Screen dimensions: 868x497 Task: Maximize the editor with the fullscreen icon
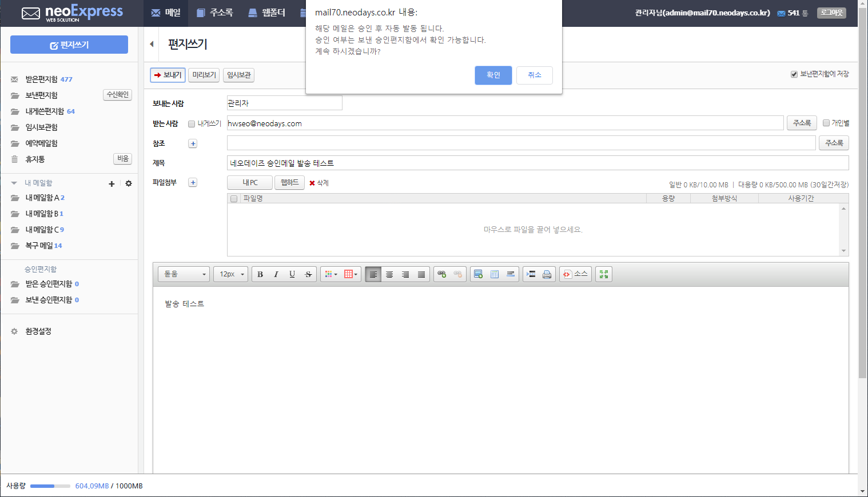(604, 274)
